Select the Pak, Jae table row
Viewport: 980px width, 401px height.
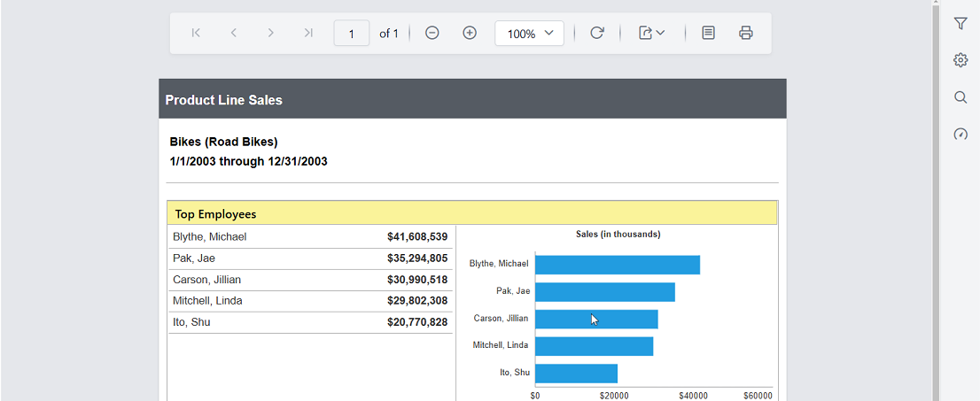[310, 258]
